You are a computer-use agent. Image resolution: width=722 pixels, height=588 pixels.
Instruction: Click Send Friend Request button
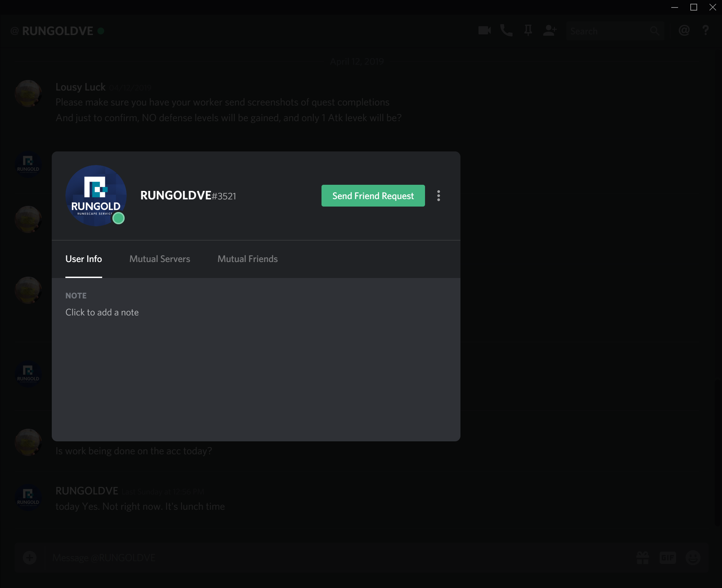tap(373, 196)
